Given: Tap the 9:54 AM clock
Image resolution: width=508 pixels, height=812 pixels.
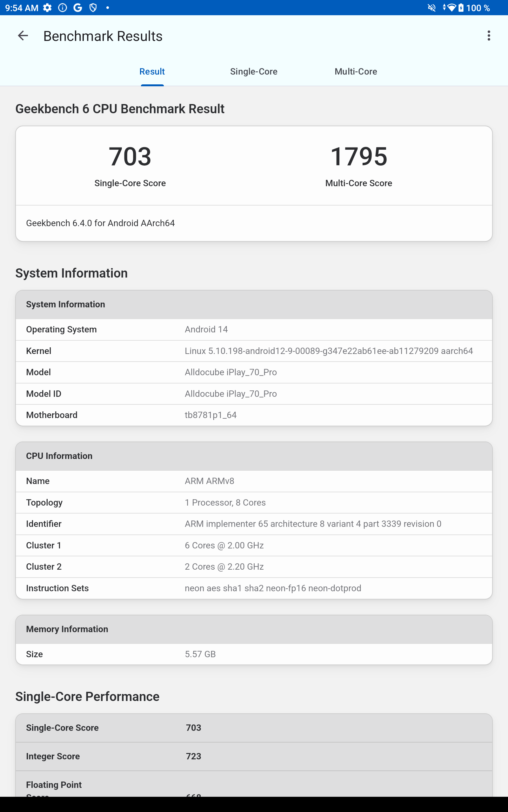Looking at the screenshot, I should tap(22, 8).
